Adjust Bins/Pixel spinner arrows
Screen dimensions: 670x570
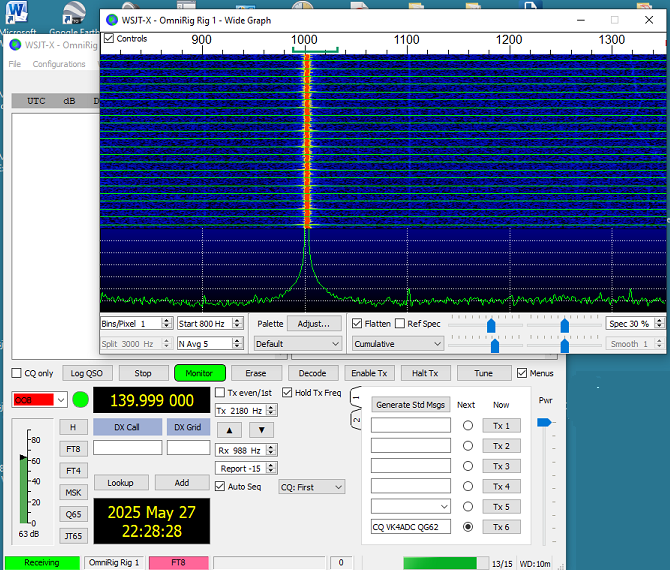[x=167, y=323]
